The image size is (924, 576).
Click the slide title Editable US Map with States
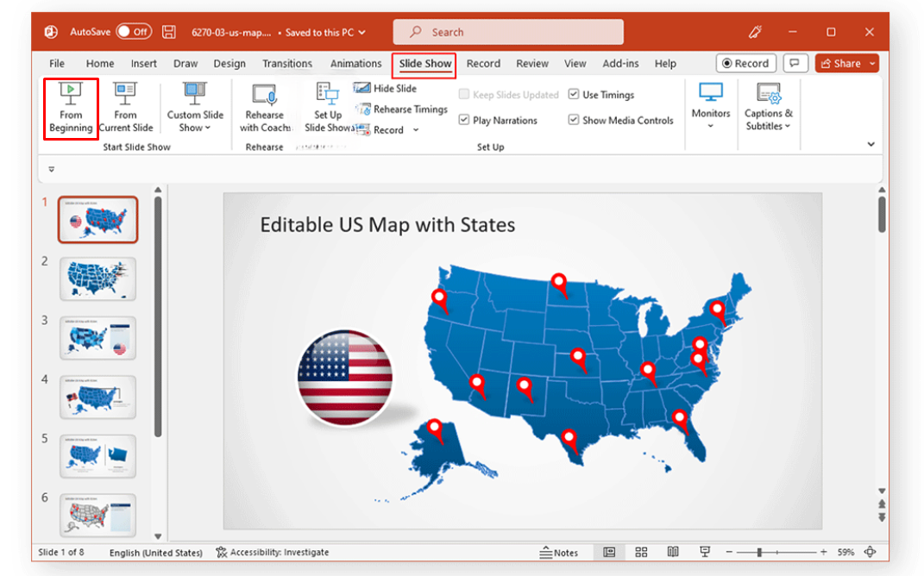pyautogui.click(x=387, y=225)
